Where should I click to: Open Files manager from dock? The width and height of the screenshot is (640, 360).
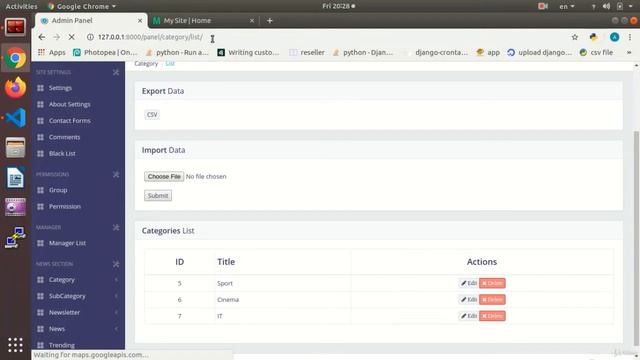pos(15,147)
